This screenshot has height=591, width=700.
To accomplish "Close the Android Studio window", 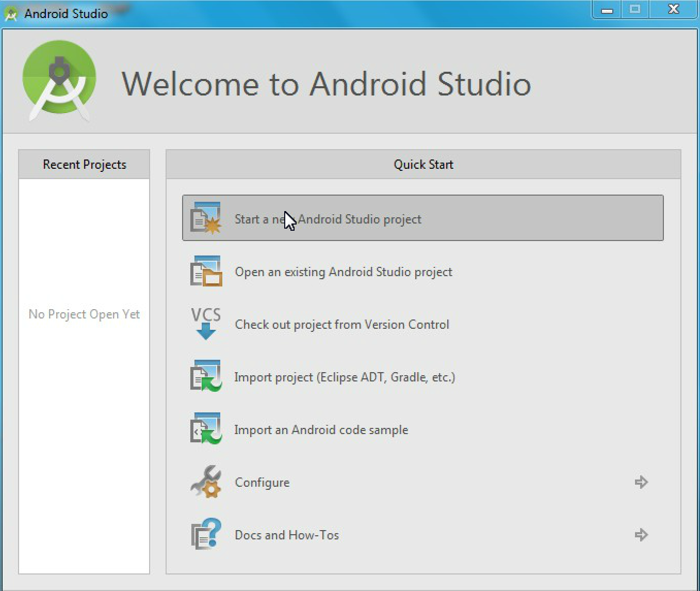I will click(x=673, y=10).
